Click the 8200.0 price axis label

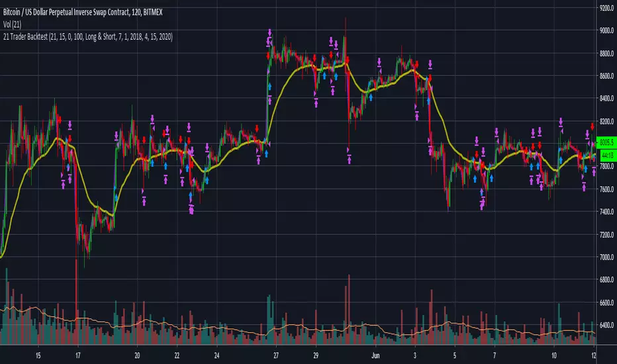[606, 121]
